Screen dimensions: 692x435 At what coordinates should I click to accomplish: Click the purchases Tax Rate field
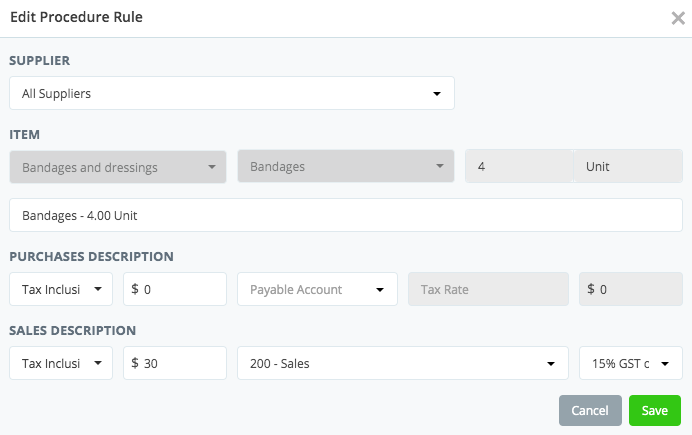pos(489,289)
